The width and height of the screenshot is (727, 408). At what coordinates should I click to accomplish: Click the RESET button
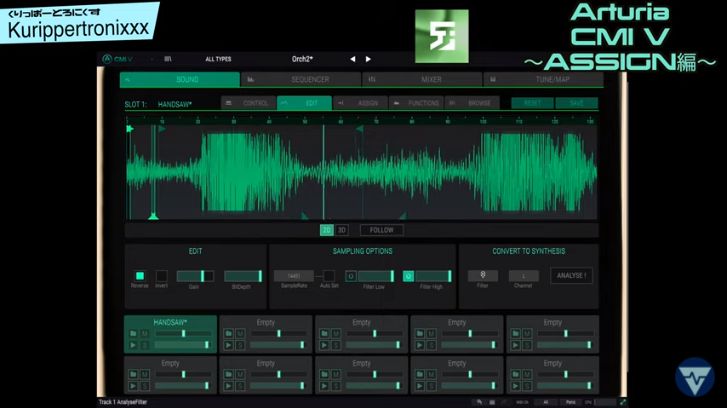coord(532,103)
